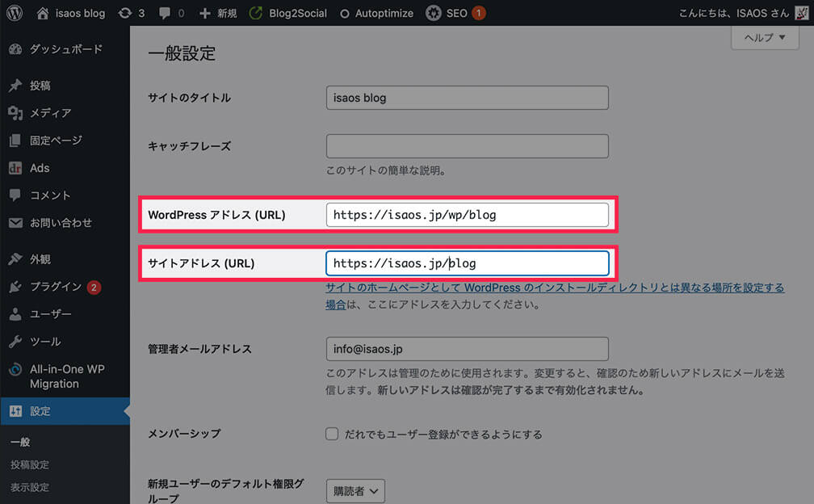Viewport: 814px width, 504px height.
Task: Open the SEO gear icon
Action: (x=433, y=13)
